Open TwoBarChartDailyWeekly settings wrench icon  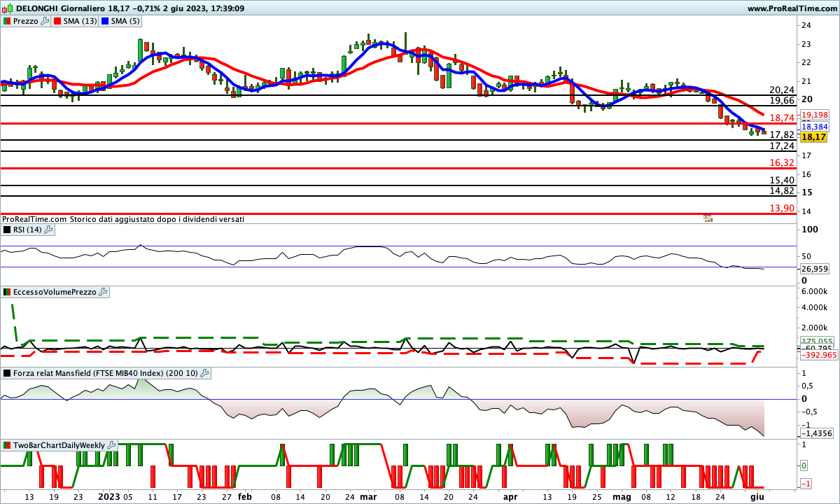tap(111, 444)
